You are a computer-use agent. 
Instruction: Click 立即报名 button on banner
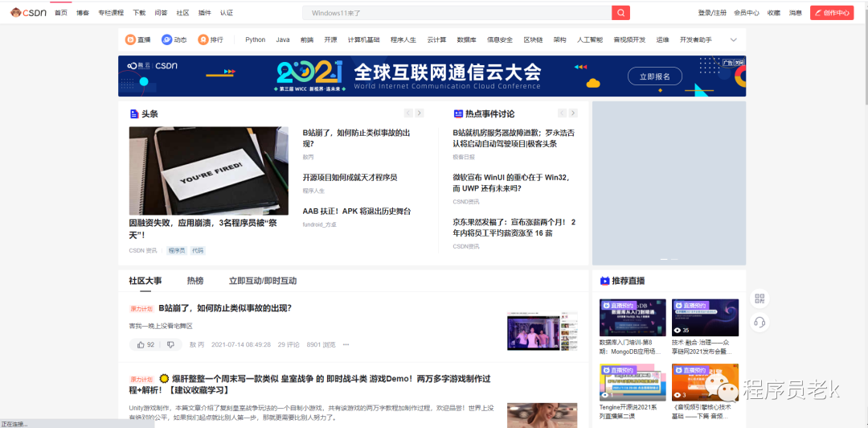655,76
